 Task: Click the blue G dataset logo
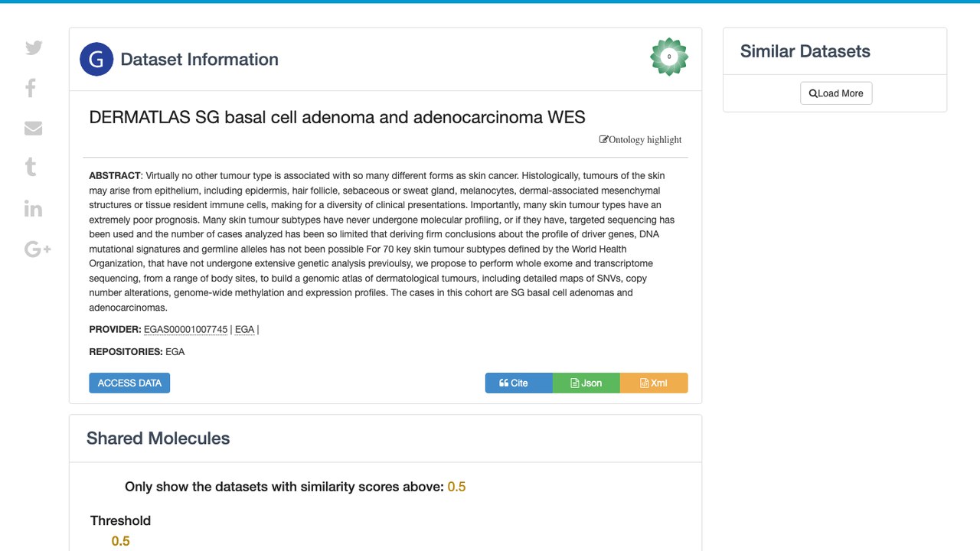[96, 59]
